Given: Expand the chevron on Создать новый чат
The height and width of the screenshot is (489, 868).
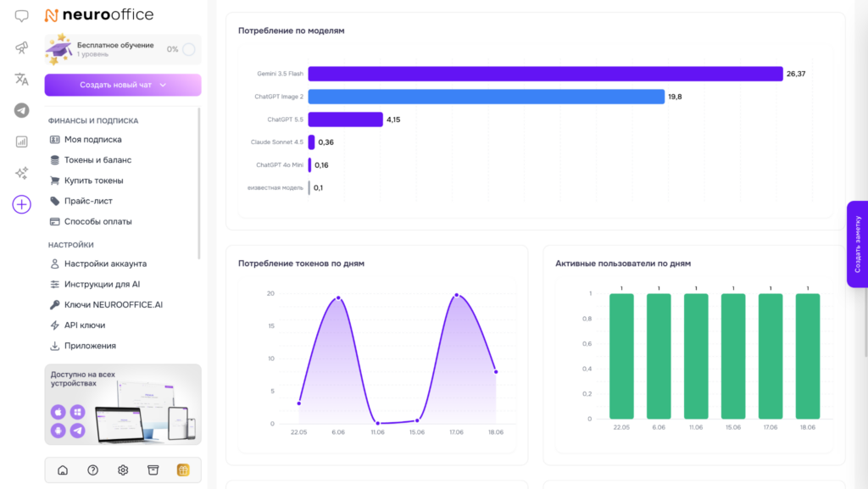Looking at the screenshot, I should pyautogui.click(x=163, y=86).
